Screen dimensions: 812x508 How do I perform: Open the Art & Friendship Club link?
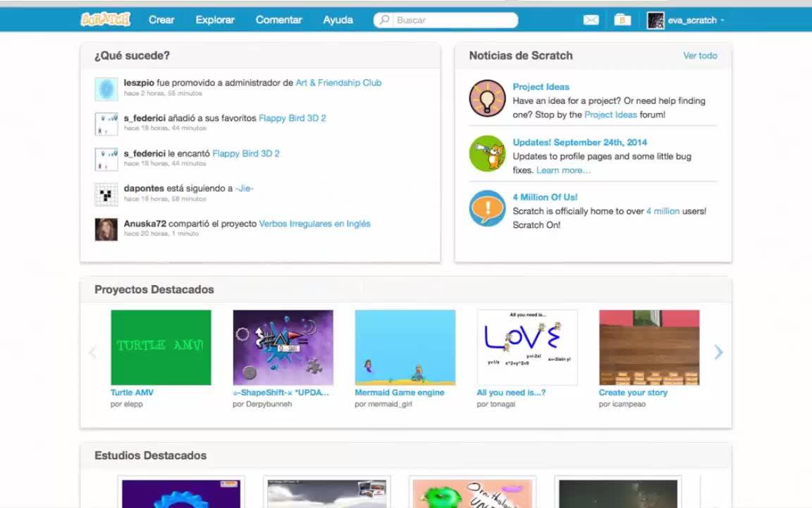(338, 83)
